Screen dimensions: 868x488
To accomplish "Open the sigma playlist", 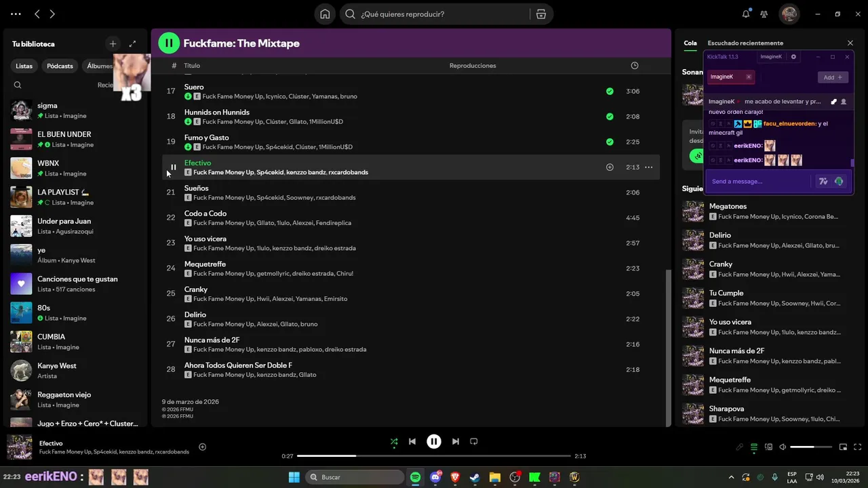I will 76,110.
